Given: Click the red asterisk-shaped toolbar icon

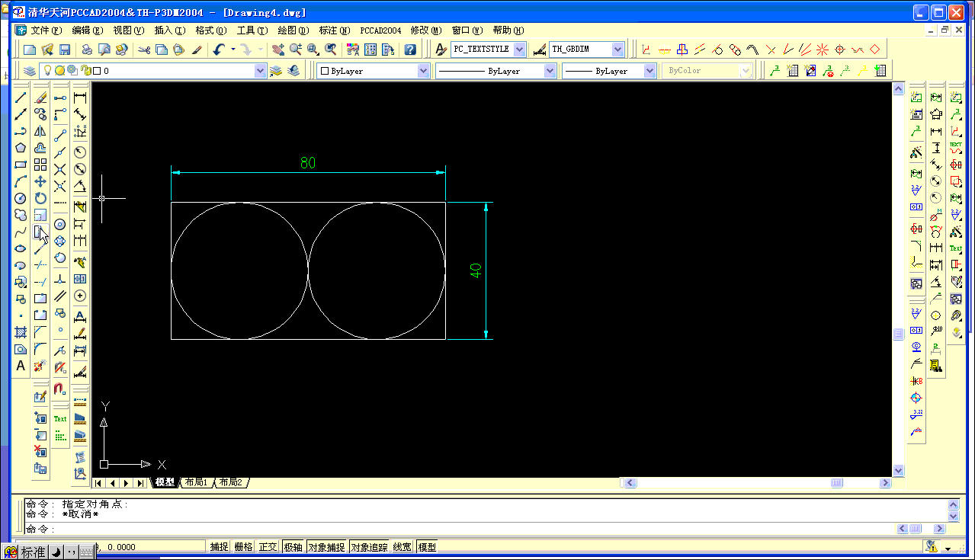Looking at the screenshot, I should click(822, 50).
